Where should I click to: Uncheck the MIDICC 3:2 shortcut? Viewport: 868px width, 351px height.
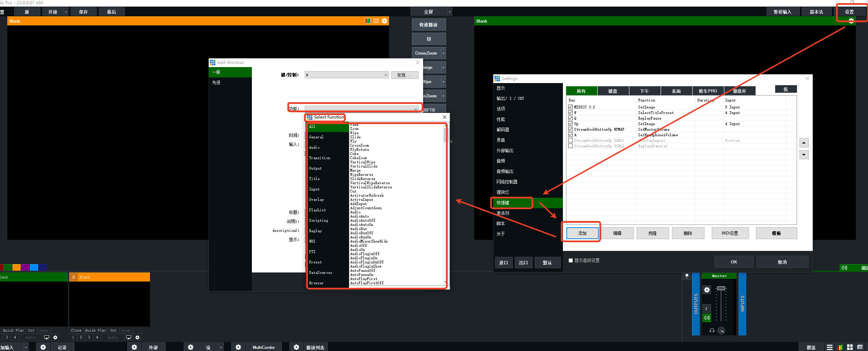570,107
